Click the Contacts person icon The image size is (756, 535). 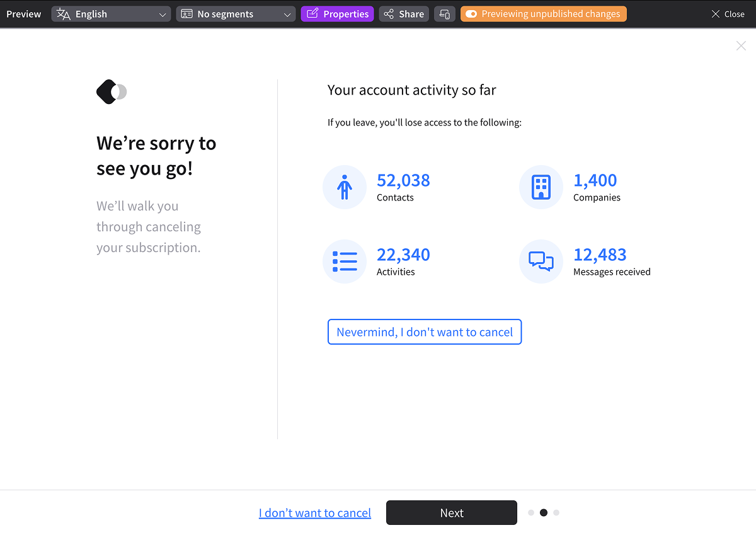pos(345,187)
